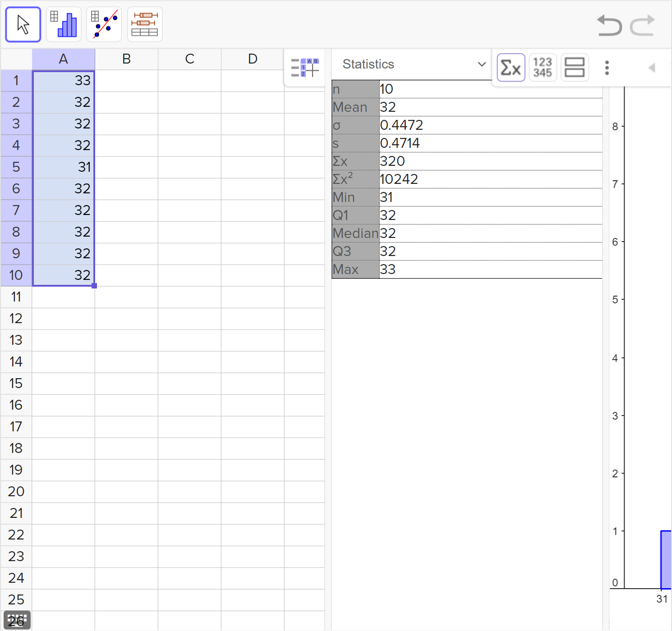Select column A header
672x631 pixels.
coord(63,59)
